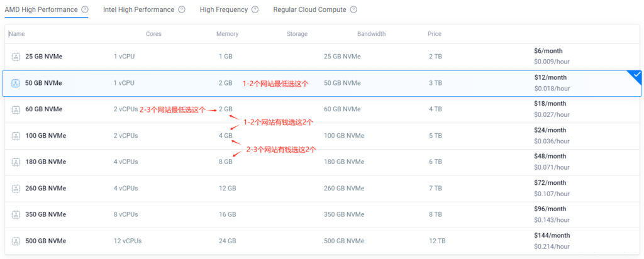Click the help icon beside High Frequency

[255, 10]
